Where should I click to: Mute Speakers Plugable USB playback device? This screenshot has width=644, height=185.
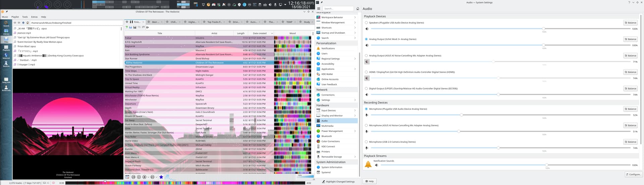click(x=367, y=29)
